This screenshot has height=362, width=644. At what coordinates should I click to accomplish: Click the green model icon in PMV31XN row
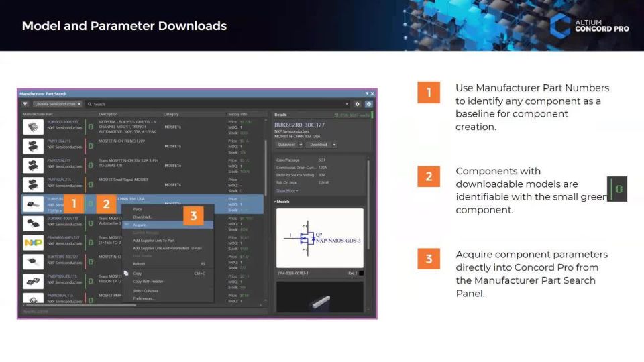tap(91, 147)
